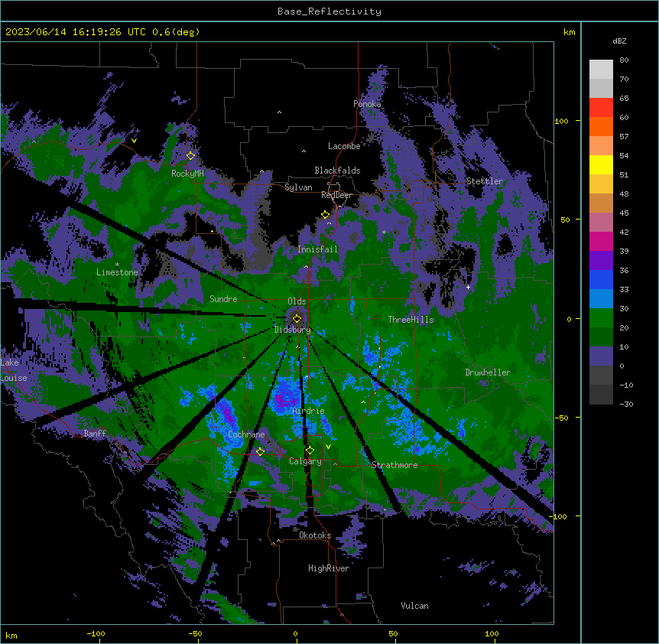Select the -30 value in dBZ legend
Viewport: 659px width, 644px height.
pyautogui.click(x=626, y=404)
